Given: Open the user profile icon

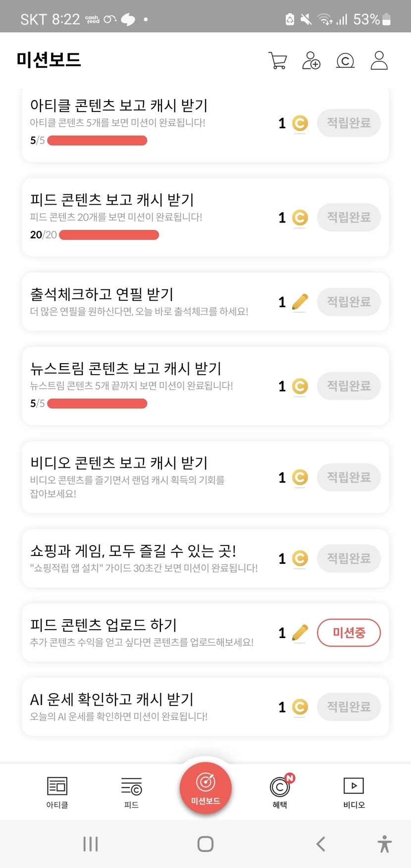Looking at the screenshot, I should pyautogui.click(x=379, y=60).
